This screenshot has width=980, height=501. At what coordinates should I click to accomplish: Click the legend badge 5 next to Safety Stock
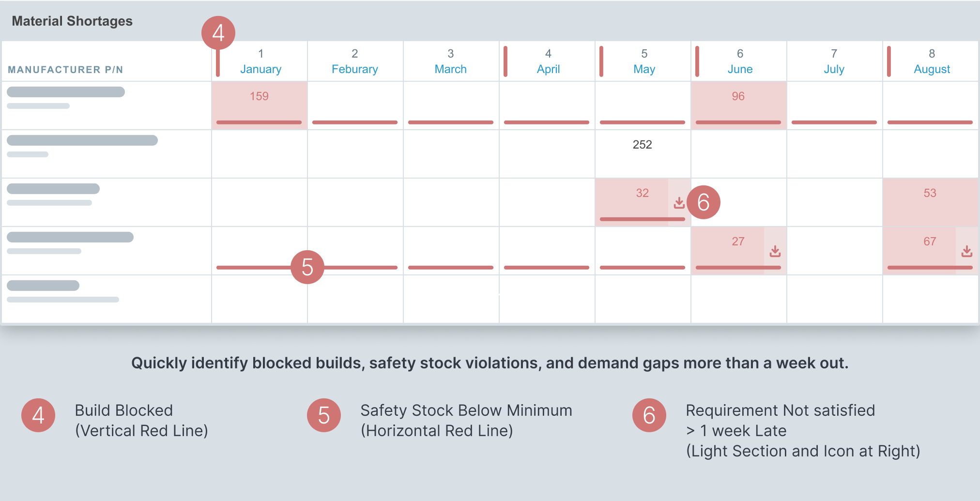point(324,415)
